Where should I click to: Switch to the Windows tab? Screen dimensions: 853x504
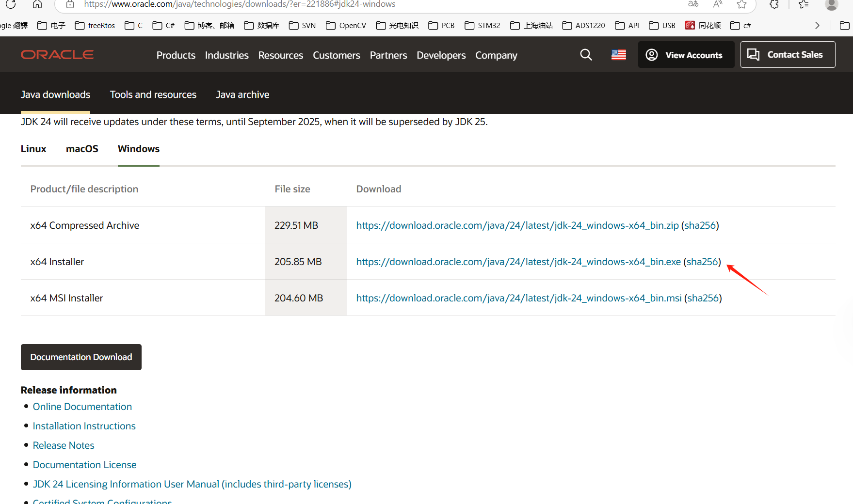[x=139, y=149]
